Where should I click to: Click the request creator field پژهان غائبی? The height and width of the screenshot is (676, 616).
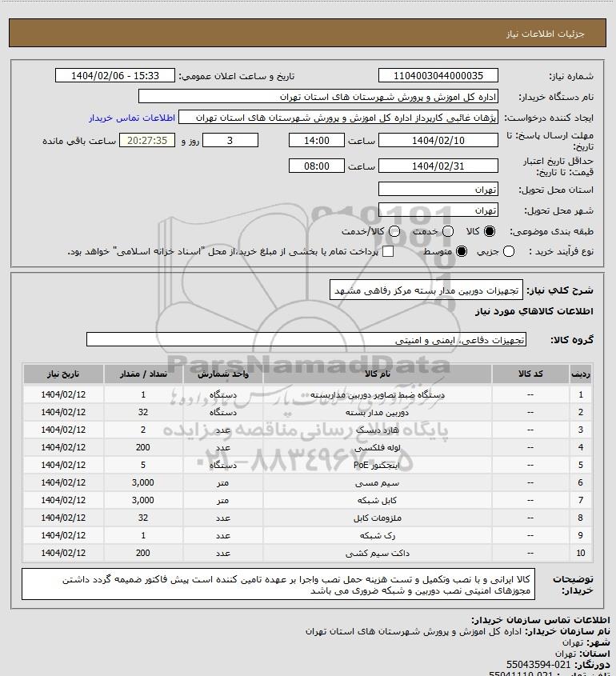338,118
